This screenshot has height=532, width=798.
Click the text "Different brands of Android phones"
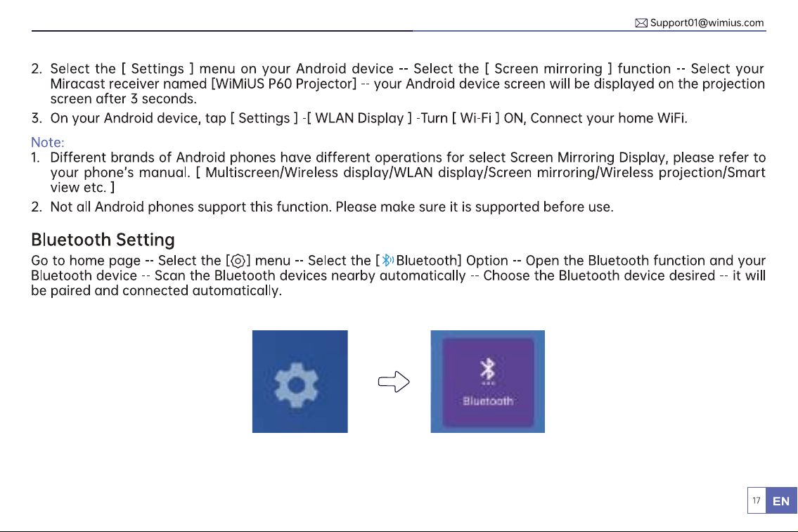point(163,157)
